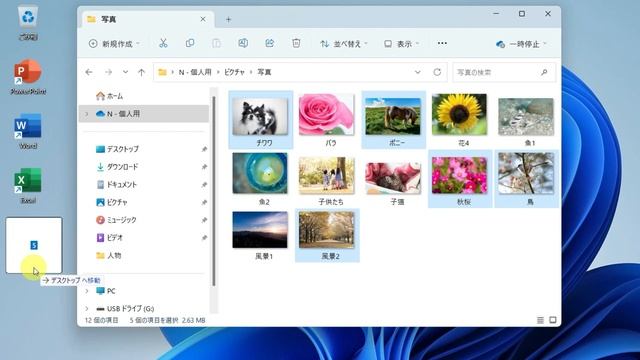Select the 子猫 kitten thumbnail
The width and height of the screenshot is (640, 360).
point(393,178)
